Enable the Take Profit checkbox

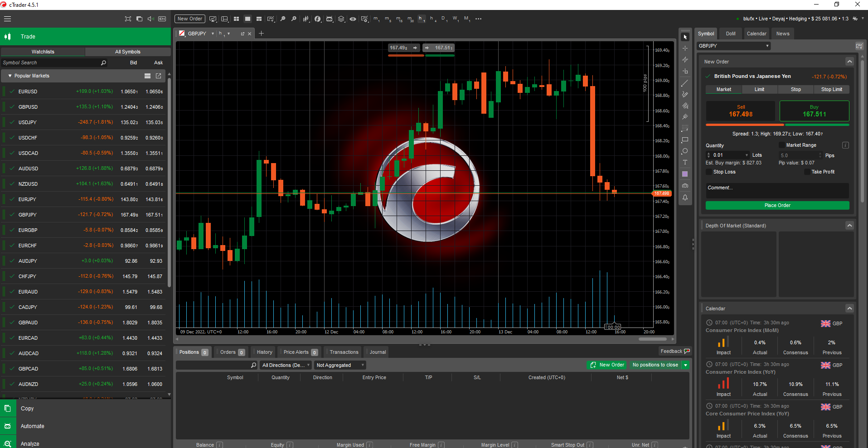[x=807, y=172]
